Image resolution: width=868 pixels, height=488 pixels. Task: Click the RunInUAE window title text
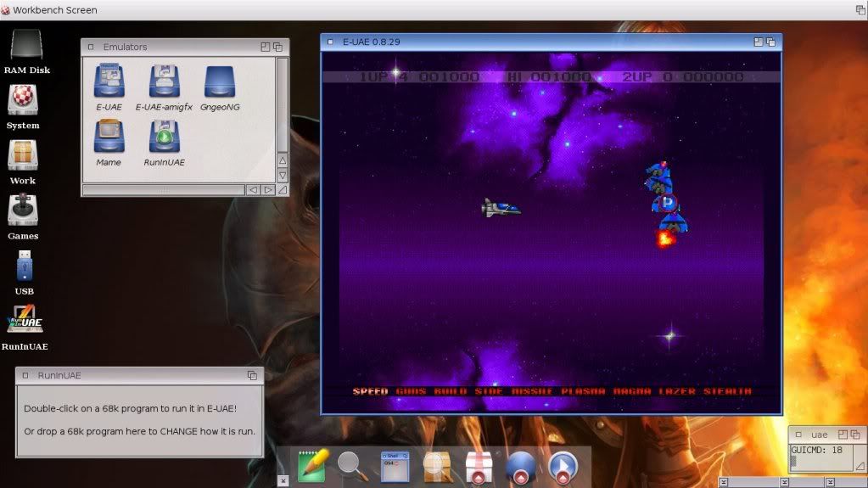tap(59, 376)
